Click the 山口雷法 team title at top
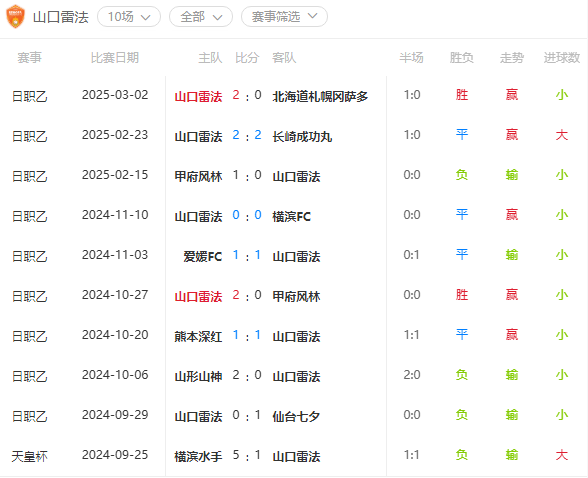This screenshot has width=588, height=478. (x=60, y=17)
